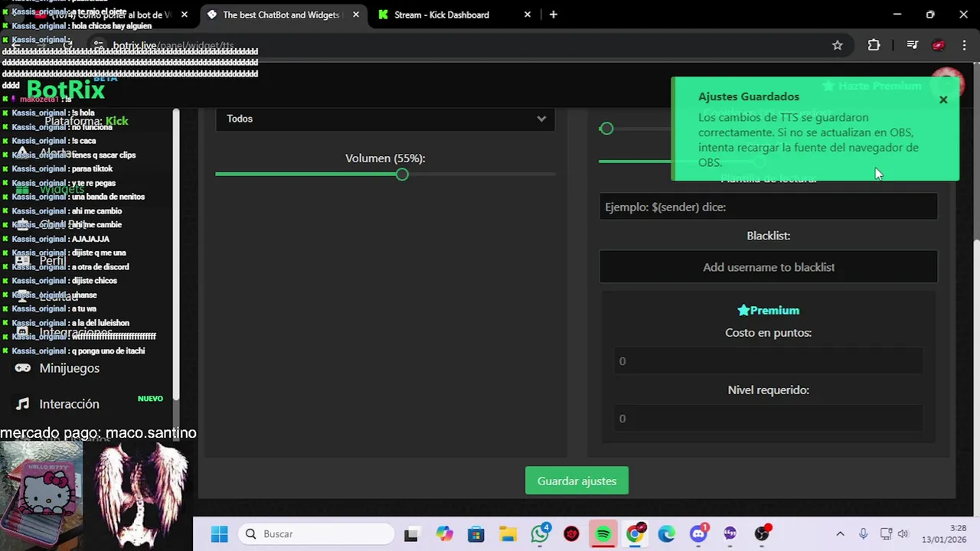Image resolution: width=980 pixels, height=551 pixels.
Task: Open Microsoft Store from the taskbar
Action: [476, 534]
